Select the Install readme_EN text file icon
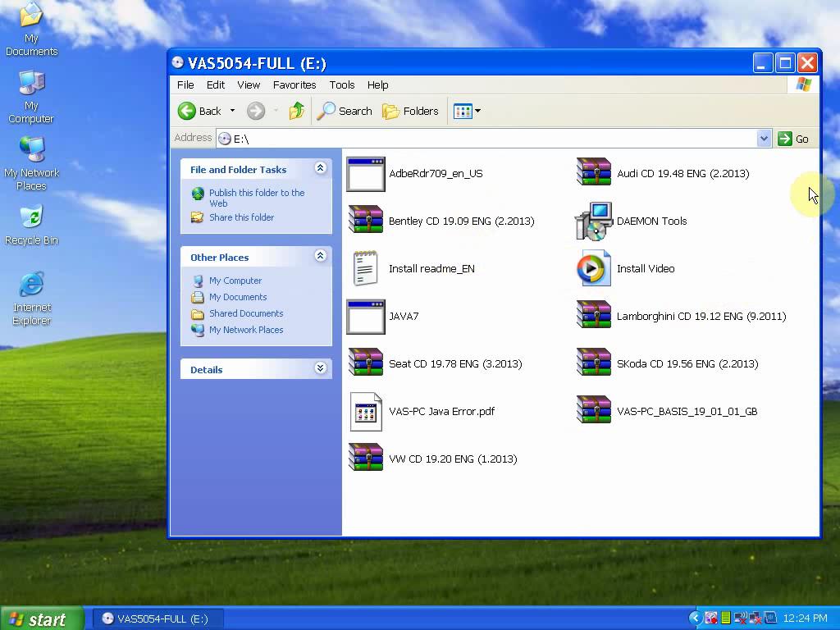 (366, 269)
